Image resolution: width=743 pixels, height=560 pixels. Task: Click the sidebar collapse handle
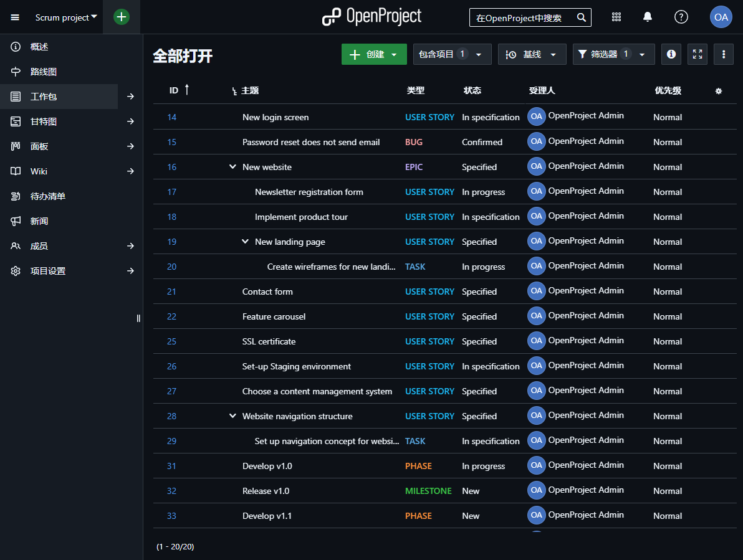138,318
